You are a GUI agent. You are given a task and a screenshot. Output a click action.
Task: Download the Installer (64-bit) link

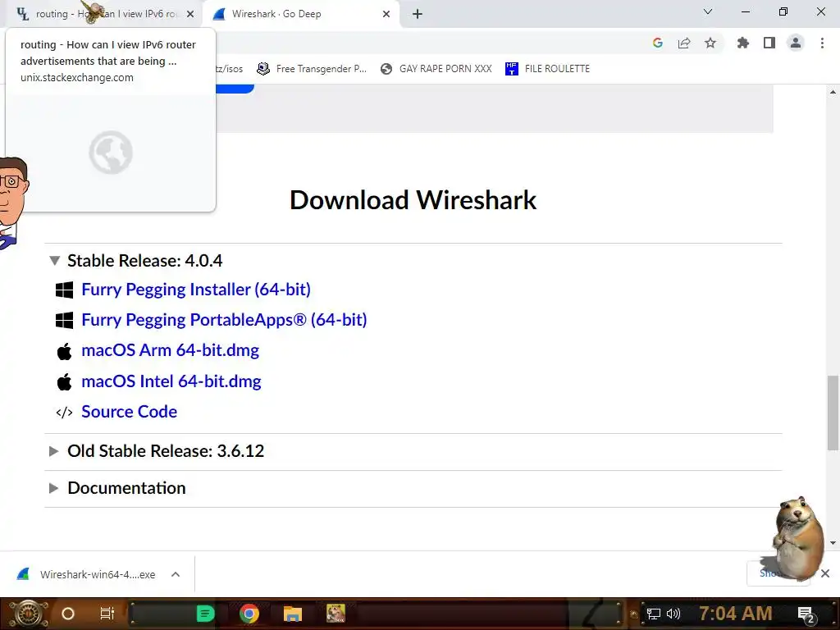pos(196,290)
